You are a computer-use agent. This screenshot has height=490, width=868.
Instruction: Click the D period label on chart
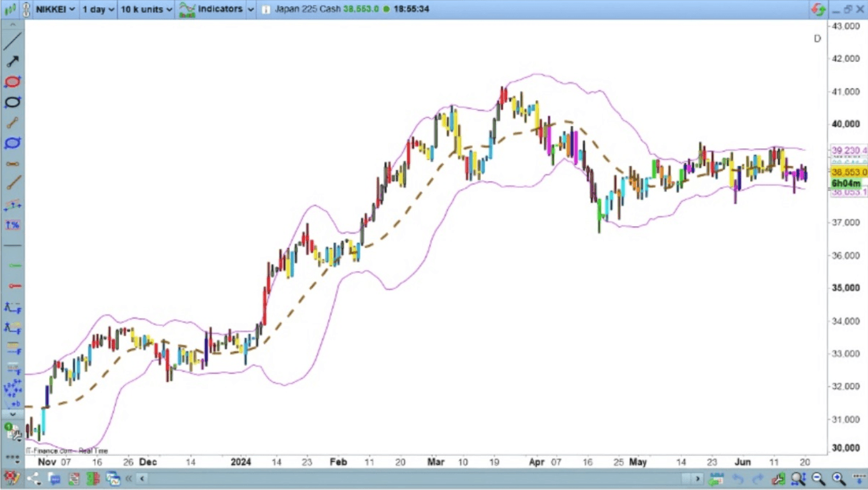[817, 38]
